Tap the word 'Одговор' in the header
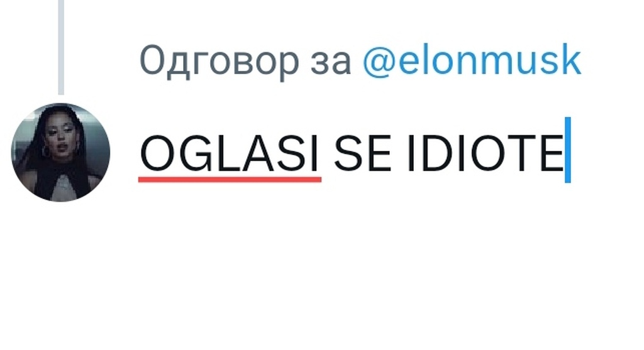Image resolution: width=644 pixels, height=350 pixels. 219,60
